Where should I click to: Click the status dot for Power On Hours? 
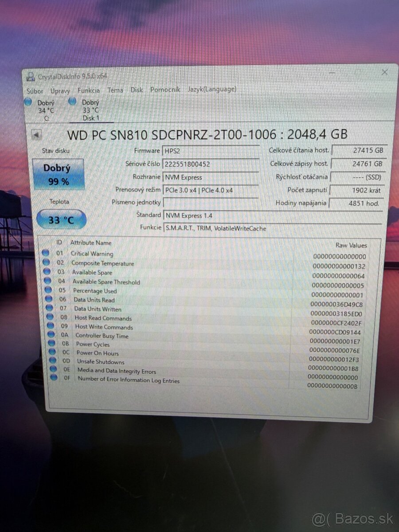point(53,352)
